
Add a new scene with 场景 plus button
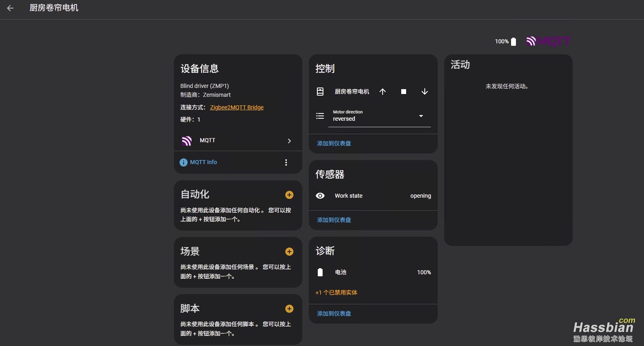[x=289, y=252]
